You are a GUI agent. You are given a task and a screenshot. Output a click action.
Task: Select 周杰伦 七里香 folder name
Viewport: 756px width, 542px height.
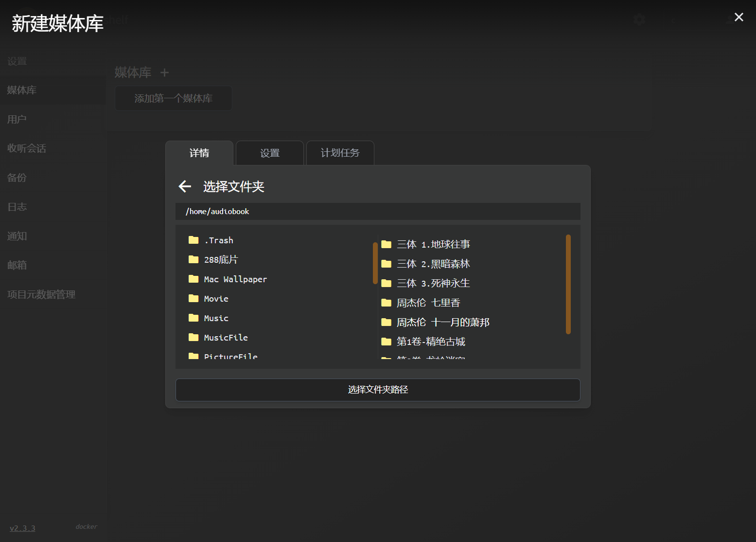pyautogui.click(x=428, y=303)
